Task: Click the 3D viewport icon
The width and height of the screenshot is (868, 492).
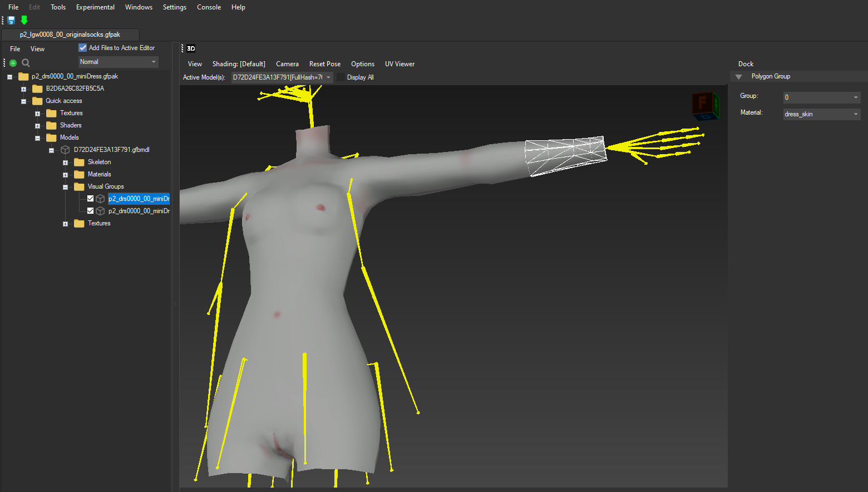Action: coord(191,48)
